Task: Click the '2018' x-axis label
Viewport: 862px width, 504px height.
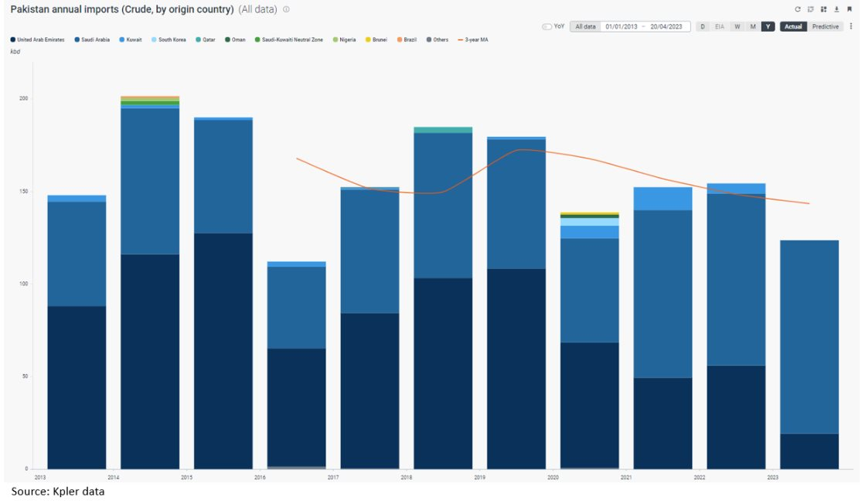Action: [407, 477]
